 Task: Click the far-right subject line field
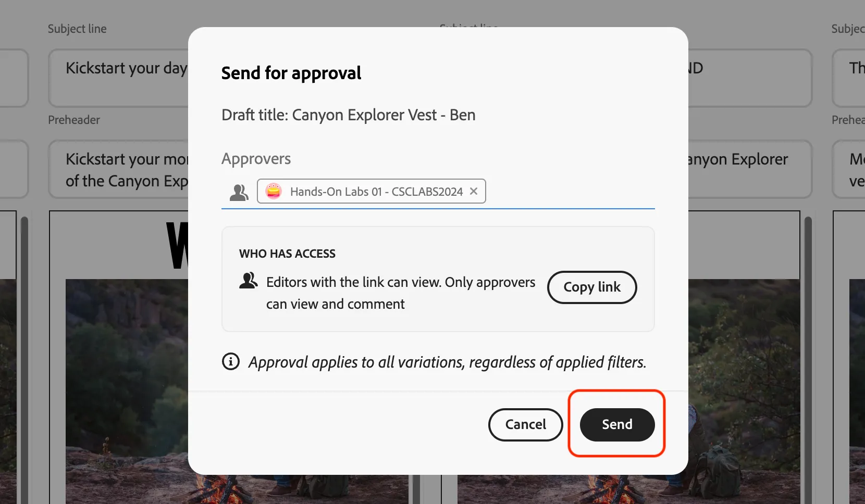tap(849, 78)
